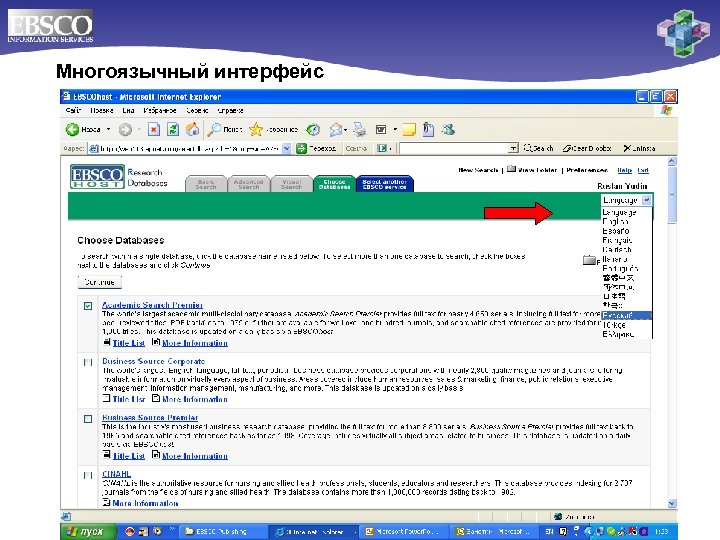Open the address bar dropdown arrow

287,148
